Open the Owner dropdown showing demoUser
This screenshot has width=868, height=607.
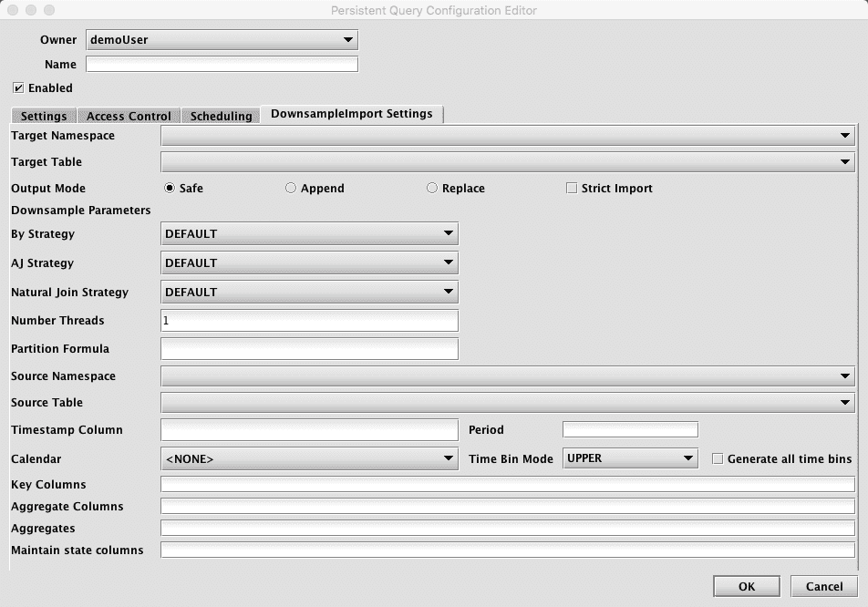pyautogui.click(x=222, y=40)
